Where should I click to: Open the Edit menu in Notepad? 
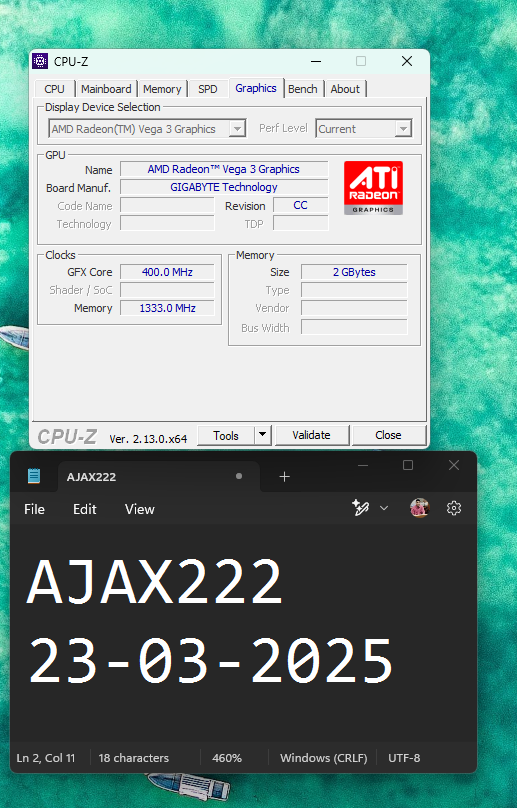[x=85, y=509]
